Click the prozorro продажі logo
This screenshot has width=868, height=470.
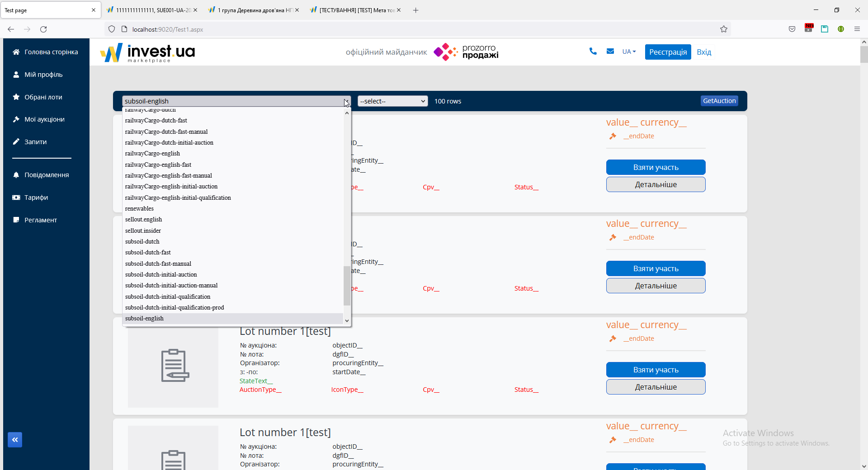pos(466,52)
